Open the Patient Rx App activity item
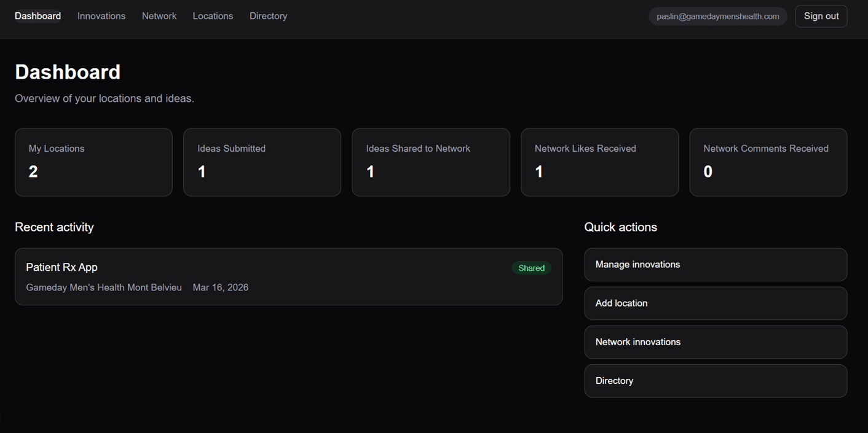The height and width of the screenshot is (433, 868). [x=288, y=276]
